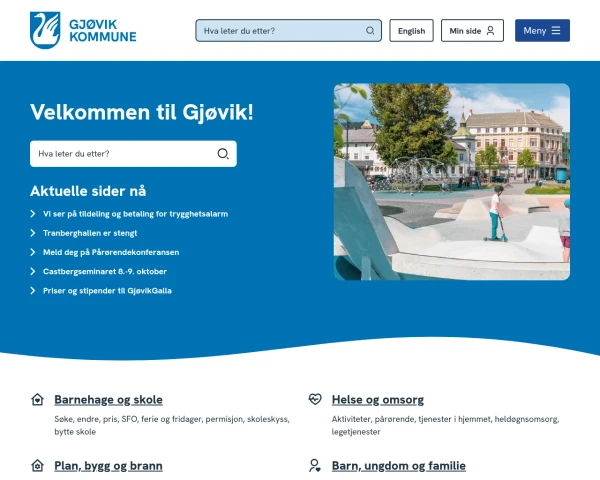Screen dimensions: 600x480
Task: Open Helse og omsorg section
Action: point(378,400)
